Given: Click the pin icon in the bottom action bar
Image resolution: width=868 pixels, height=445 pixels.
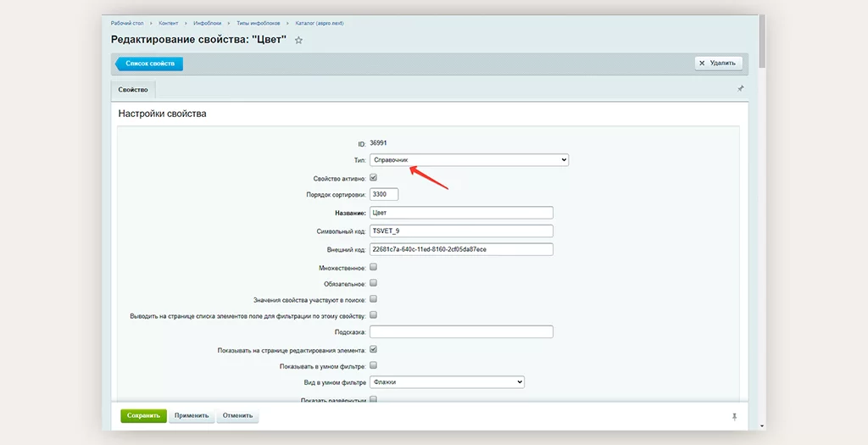Looking at the screenshot, I should click(x=734, y=416).
